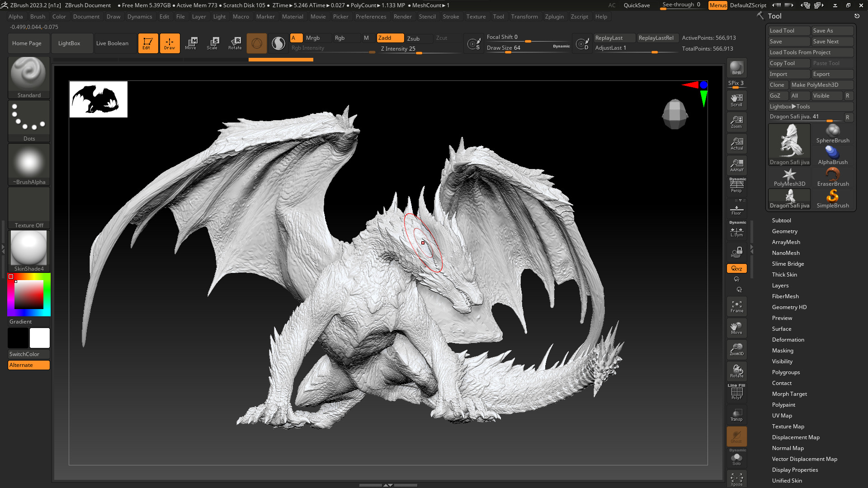Toggle PolyF line fill display

[x=736, y=392]
